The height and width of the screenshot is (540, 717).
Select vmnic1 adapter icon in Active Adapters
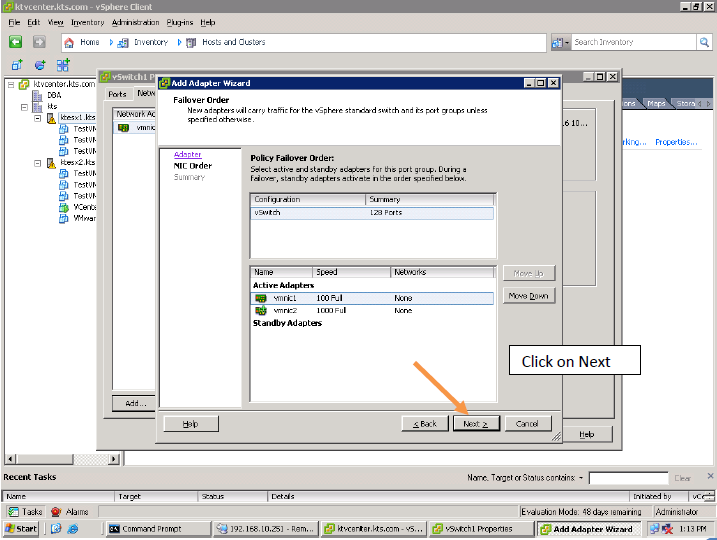click(261, 298)
